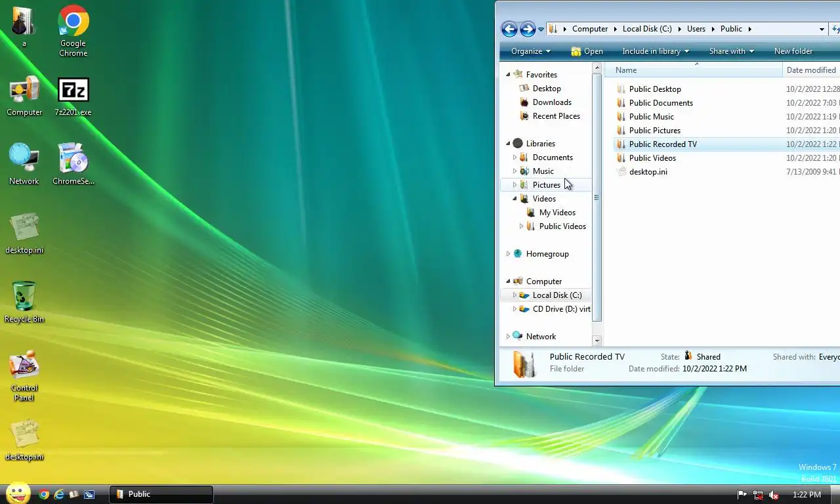Click Computer in the address breadcrumb
840x504 pixels.
590,29
